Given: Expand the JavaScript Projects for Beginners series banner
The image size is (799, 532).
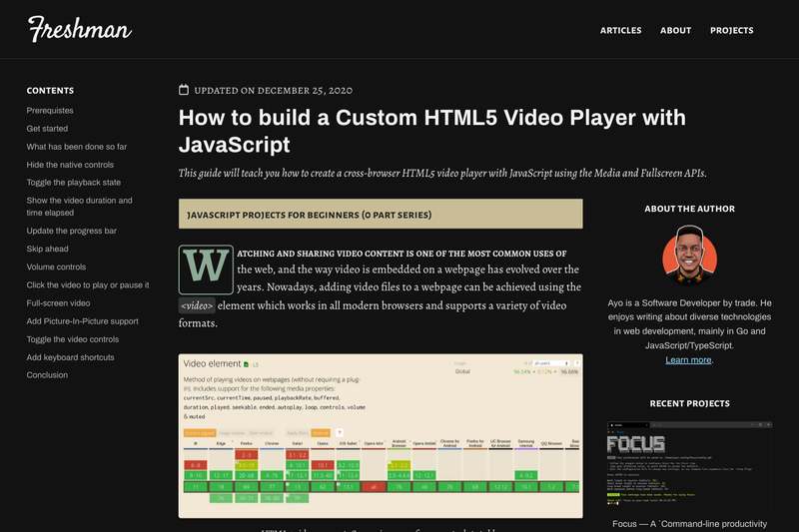Looking at the screenshot, I should click(381, 214).
